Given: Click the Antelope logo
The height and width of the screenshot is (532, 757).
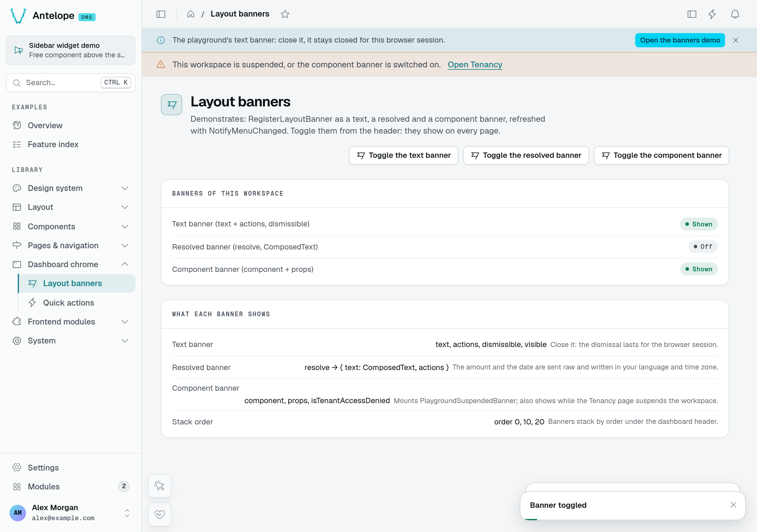Looking at the screenshot, I should click(18, 16).
